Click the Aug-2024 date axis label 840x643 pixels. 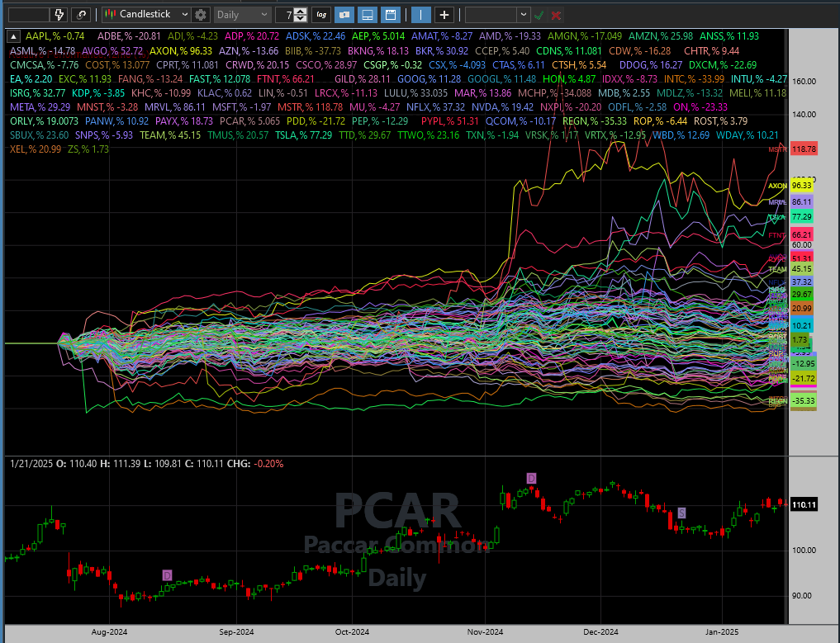coord(109,631)
